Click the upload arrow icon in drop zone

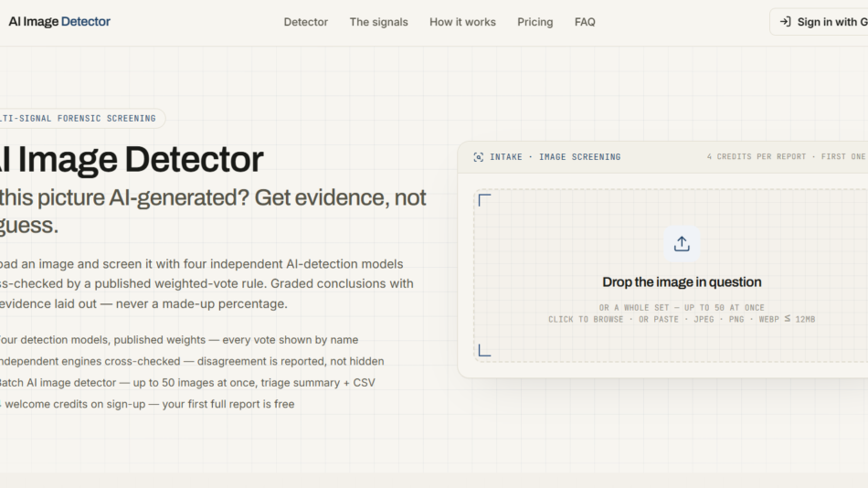[x=682, y=244]
